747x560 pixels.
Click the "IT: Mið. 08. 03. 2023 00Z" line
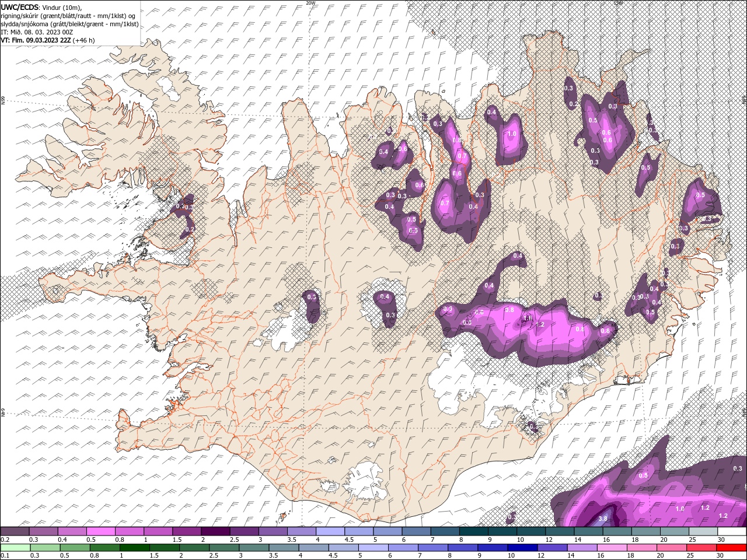[38, 32]
